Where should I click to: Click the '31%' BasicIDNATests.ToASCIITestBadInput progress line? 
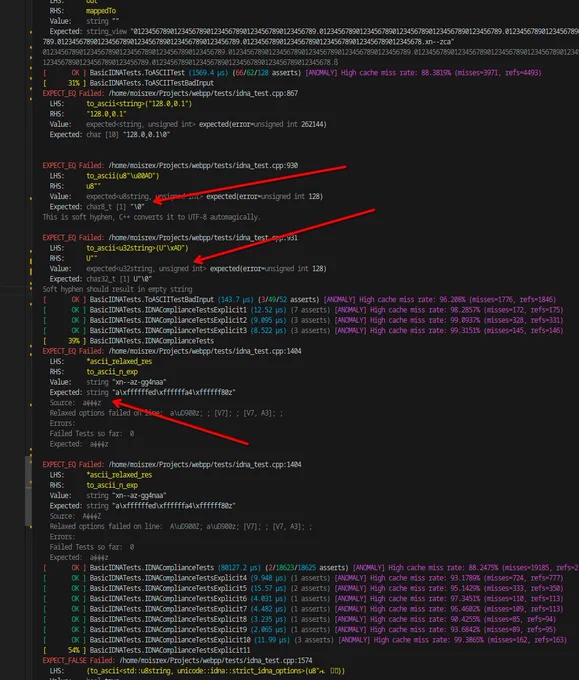tap(128, 83)
